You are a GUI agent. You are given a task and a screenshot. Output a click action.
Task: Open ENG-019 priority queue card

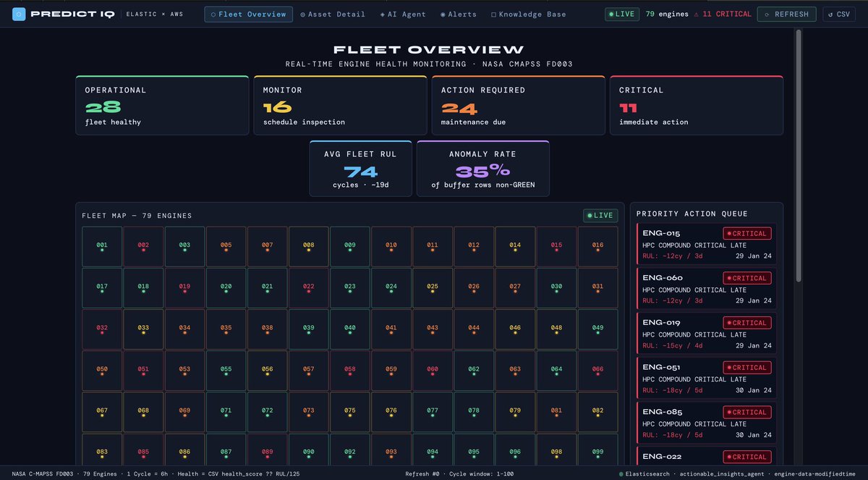707,333
